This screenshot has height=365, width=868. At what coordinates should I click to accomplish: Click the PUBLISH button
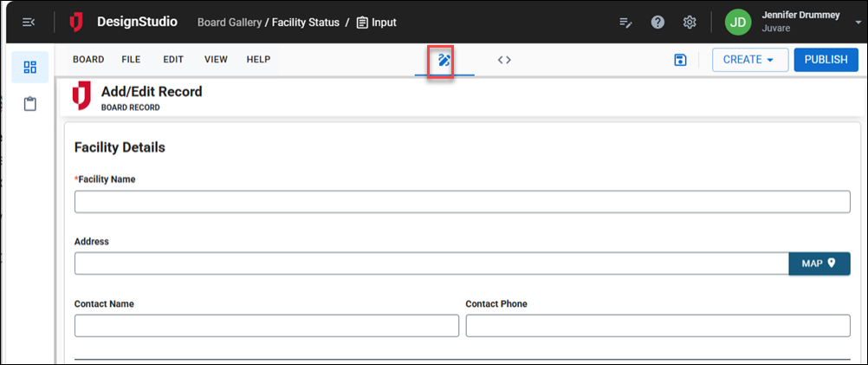pos(825,60)
